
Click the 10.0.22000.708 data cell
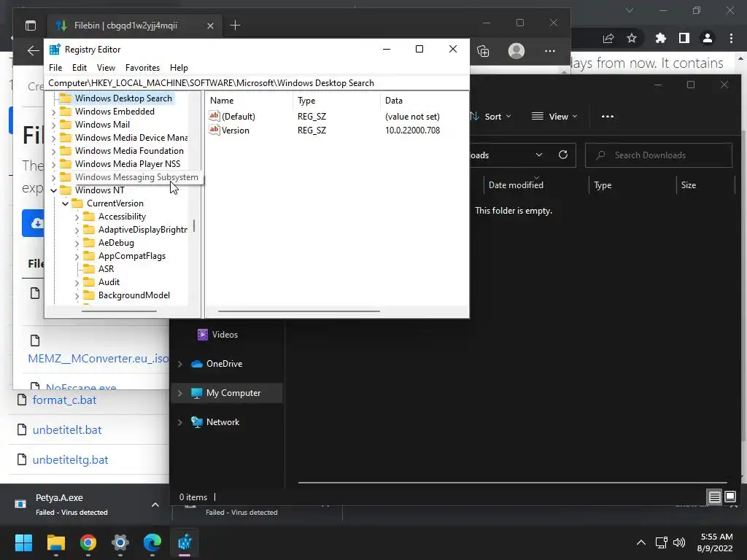(x=412, y=131)
